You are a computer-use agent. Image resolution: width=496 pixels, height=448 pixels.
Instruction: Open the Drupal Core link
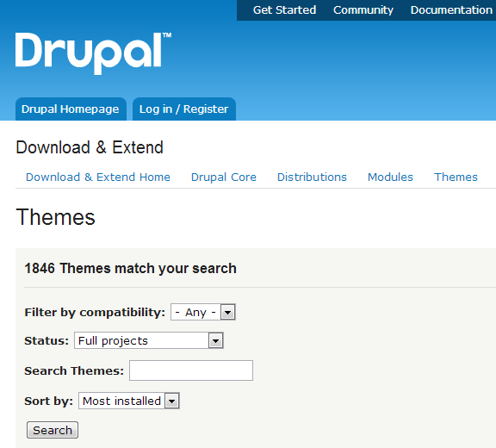224,177
